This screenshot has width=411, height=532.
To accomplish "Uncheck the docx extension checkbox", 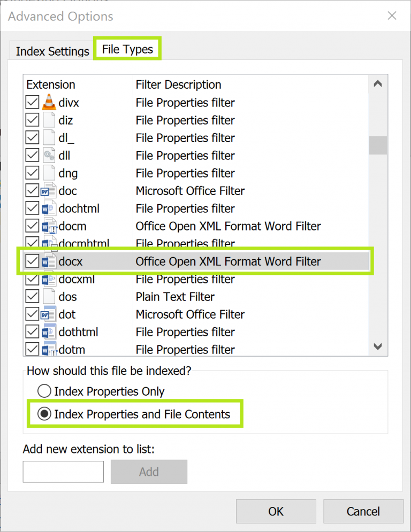I will click(x=32, y=261).
